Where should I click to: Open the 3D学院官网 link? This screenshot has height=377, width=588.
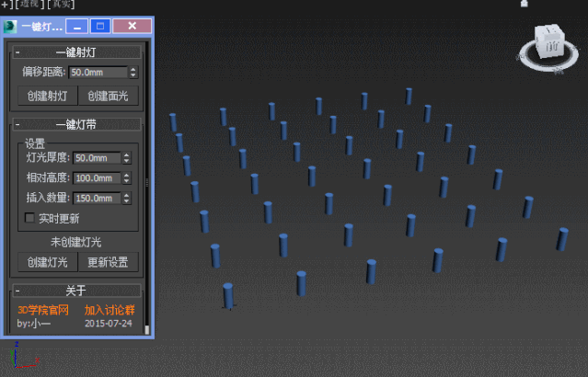[43, 310]
